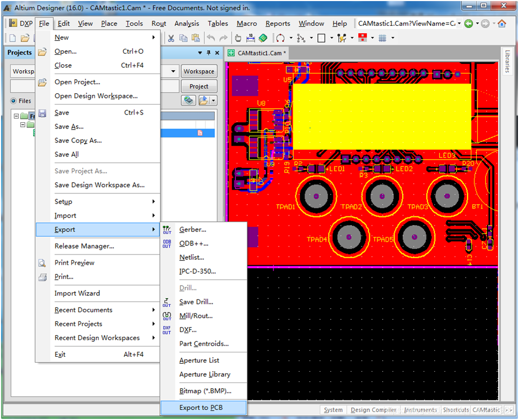Select Gerber export option
This screenshot has height=420, width=519.
(204, 229)
